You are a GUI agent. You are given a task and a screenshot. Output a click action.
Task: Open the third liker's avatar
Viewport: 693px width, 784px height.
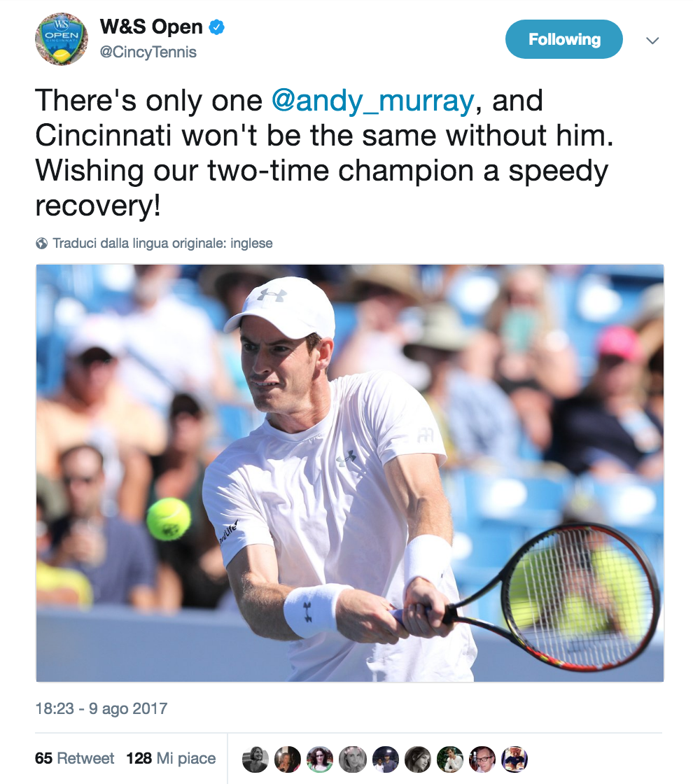(x=320, y=759)
